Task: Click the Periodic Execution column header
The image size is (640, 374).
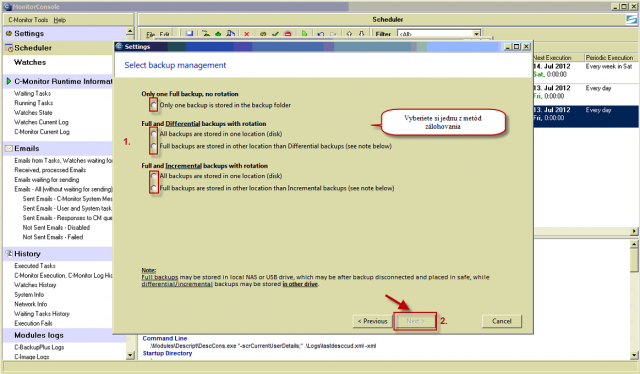Action: [x=609, y=58]
